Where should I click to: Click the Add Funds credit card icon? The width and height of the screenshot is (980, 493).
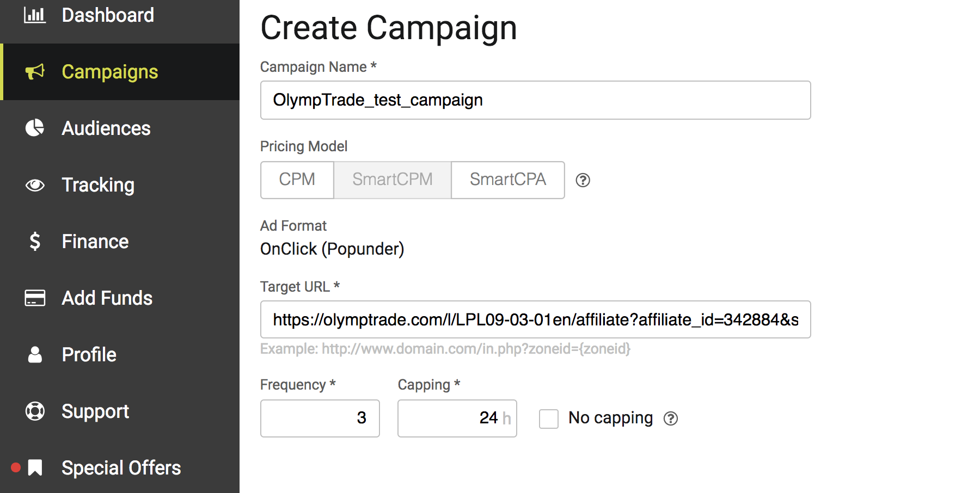tap(35, 298)
